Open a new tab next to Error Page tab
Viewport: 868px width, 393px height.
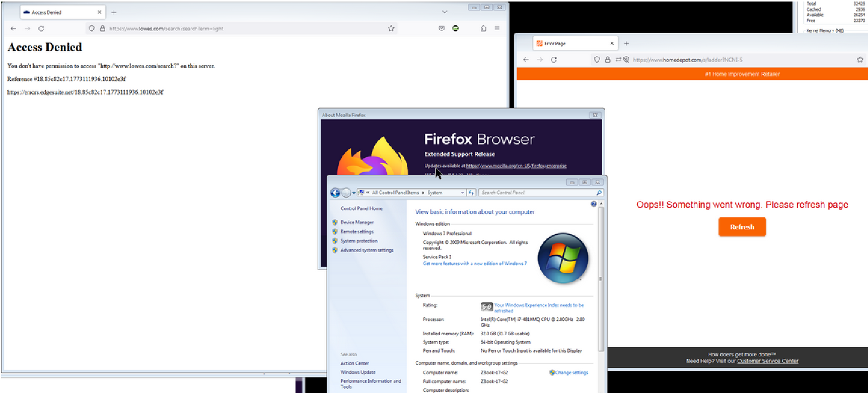[627, 44]
